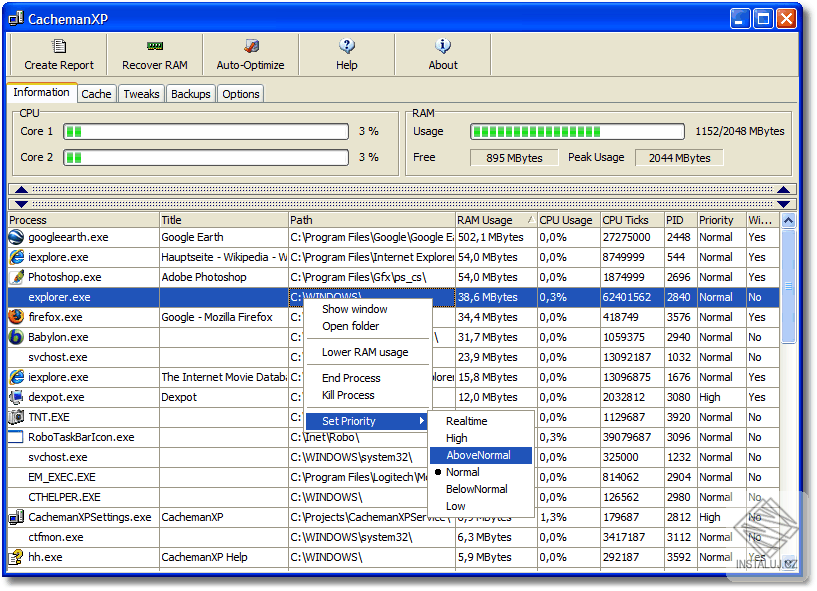Choose Kill Process from context menu
This screenshot has width=817, height=591.
348,395
